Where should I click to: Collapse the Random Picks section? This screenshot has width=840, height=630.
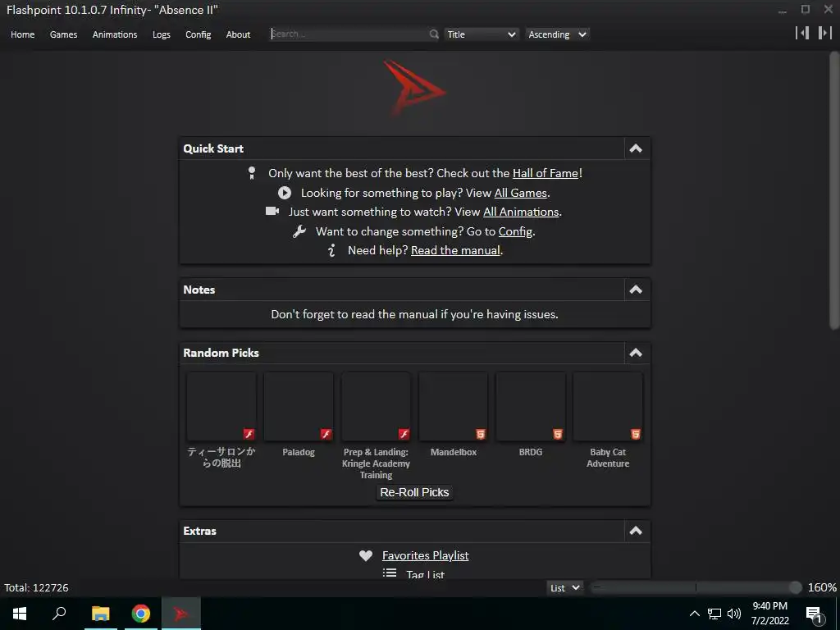[636, 353]
